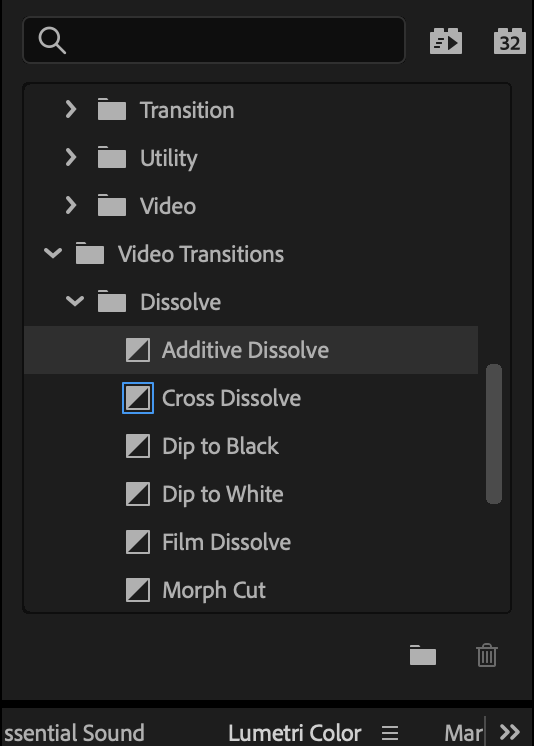Filter by 32-bit Color effects icon

point(510,41)
